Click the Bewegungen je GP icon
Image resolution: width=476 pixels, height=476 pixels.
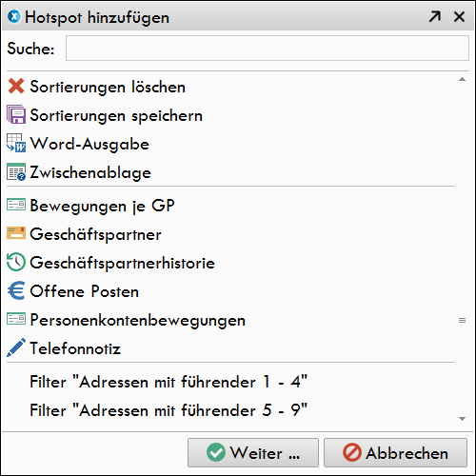coord(16,205)
